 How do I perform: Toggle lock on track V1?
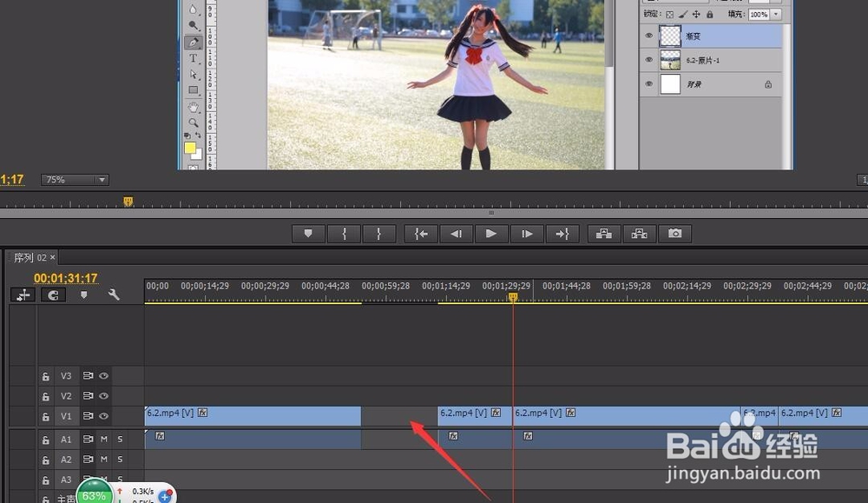coord(45,417)
